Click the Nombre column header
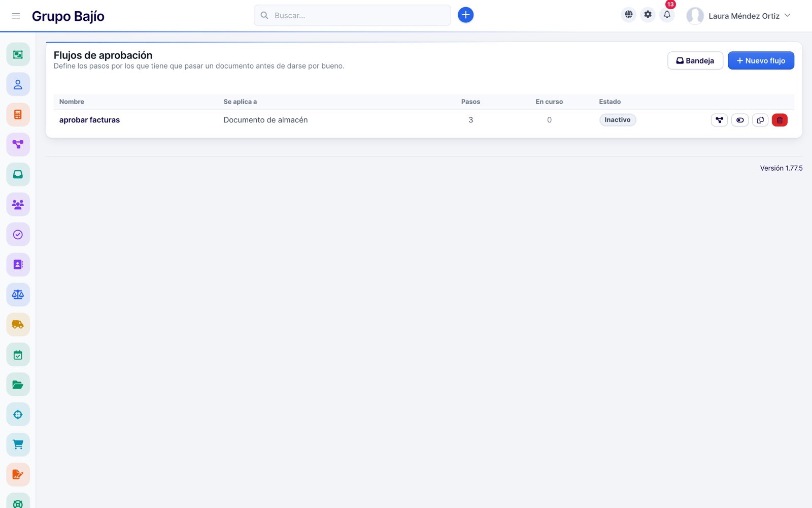The width and height of the screenshot is (812, 508). [72, 102]
